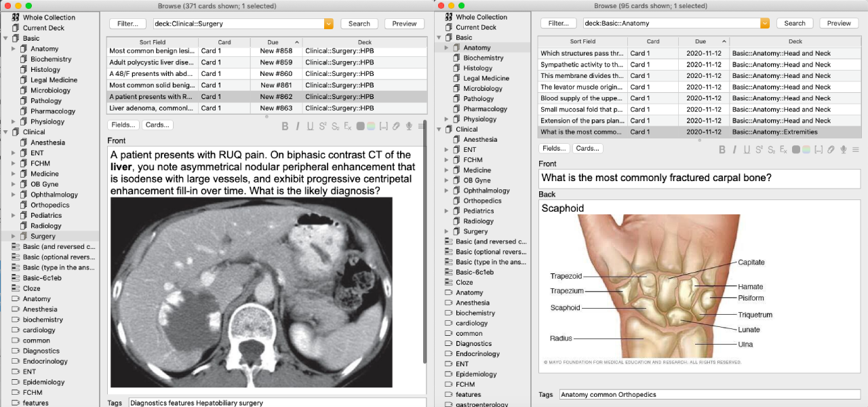Open search history dropdown for deck:Basic::Anatomy
868x407 pixels.
765,23
